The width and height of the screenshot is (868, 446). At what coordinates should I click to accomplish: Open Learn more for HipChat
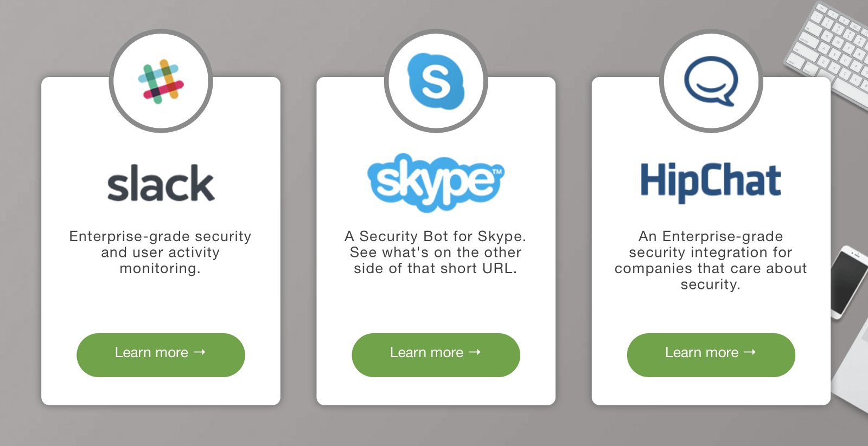pos(701,353)
